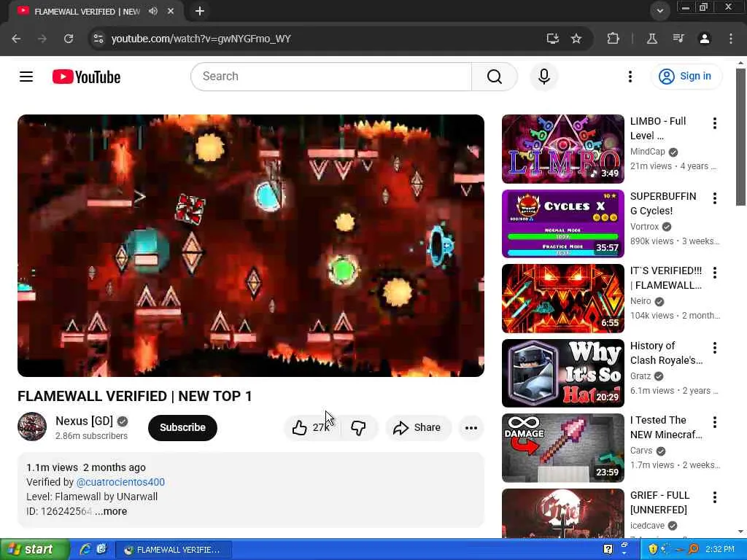This screenshot has height=560, width=747.
Task: Open options menu for SUPERBUFFING Cycles video
Action: click(x=715, y=198)
